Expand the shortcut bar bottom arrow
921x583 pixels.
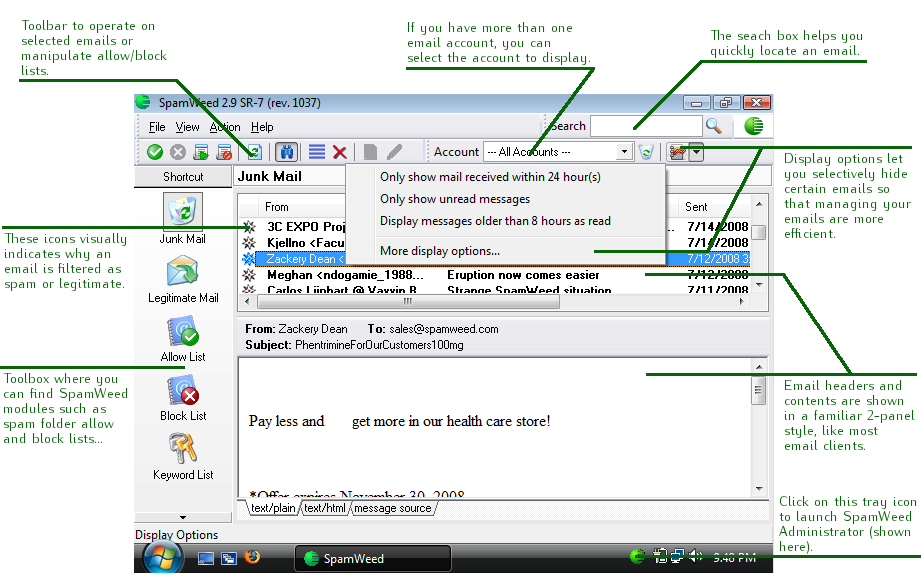183,517
